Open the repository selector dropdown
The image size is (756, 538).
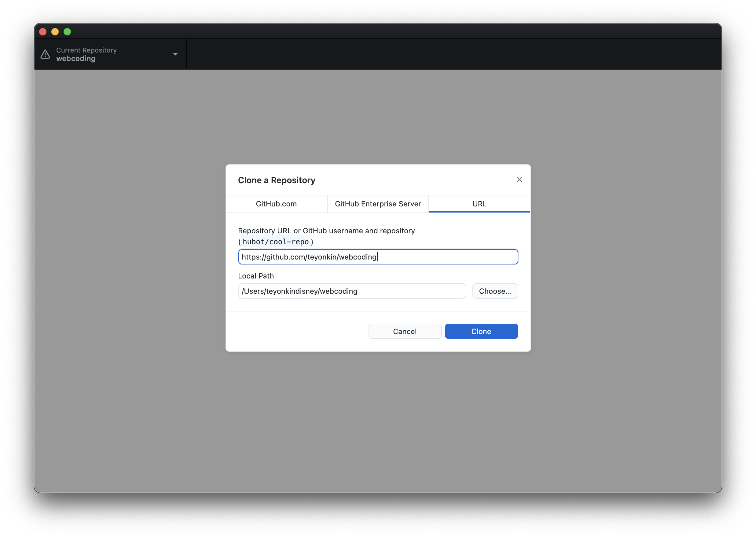[110, 54]
